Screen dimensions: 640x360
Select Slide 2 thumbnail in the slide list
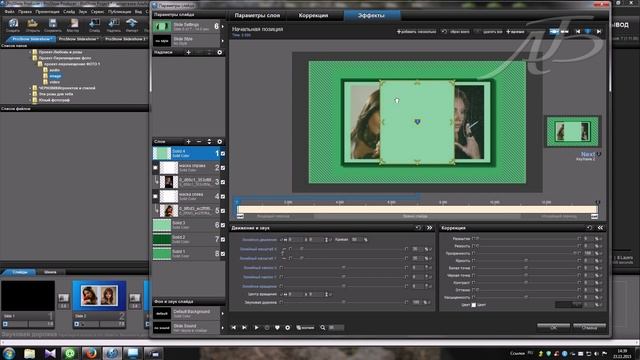[x=99, y=296]
